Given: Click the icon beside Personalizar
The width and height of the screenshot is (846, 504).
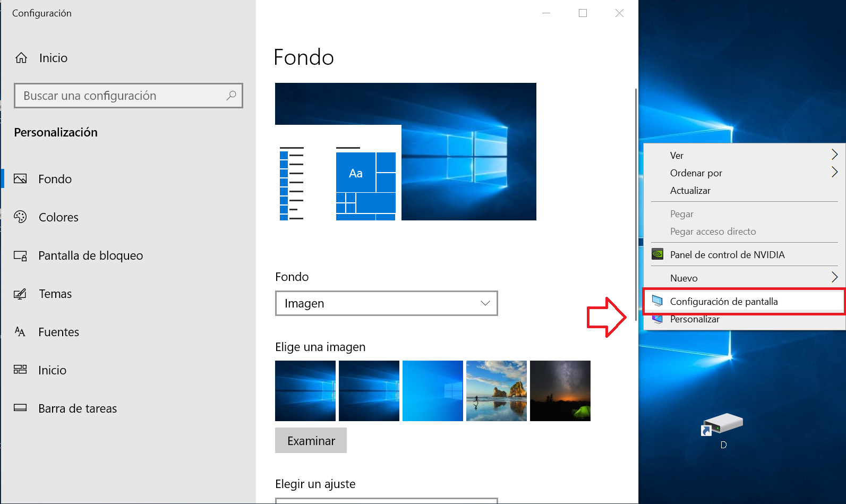Looking at the screenshot, I should coord(657,319).
